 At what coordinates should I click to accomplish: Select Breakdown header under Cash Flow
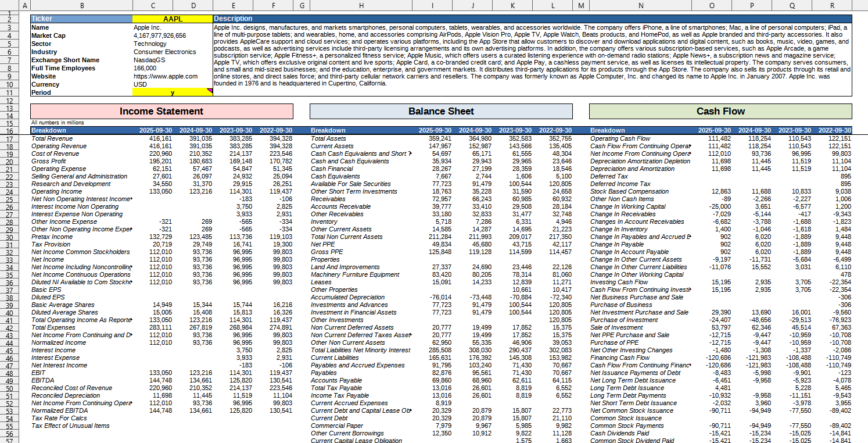coord(640,130)
